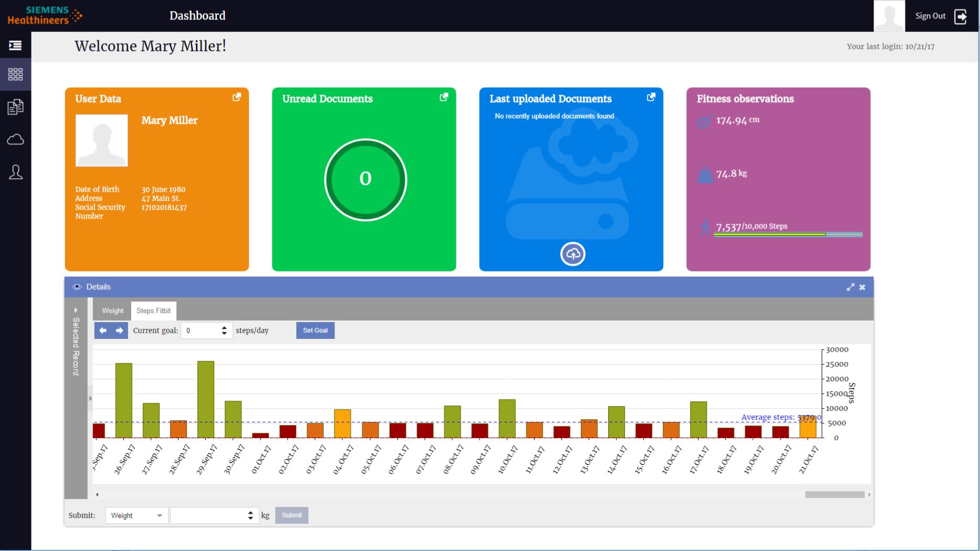Open the user profile icon in sidebar
This screenshot has width=980, height=551.
pos(15,172)
